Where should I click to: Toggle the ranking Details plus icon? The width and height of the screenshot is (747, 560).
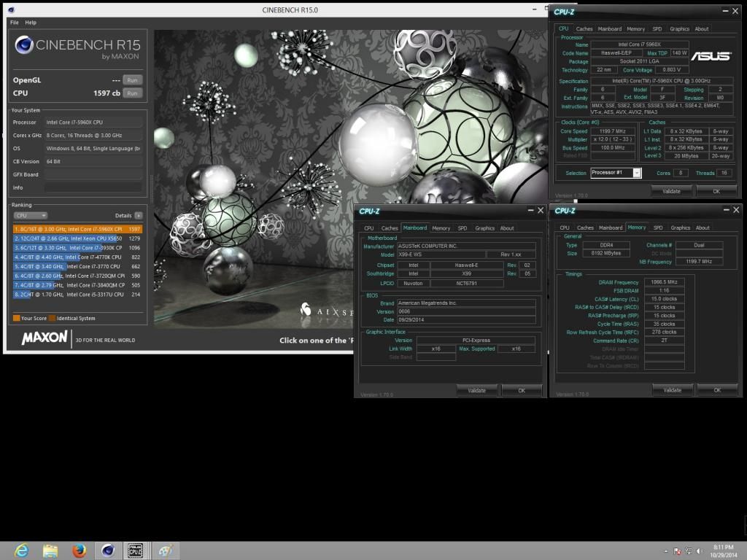click(x=139, y=216)
